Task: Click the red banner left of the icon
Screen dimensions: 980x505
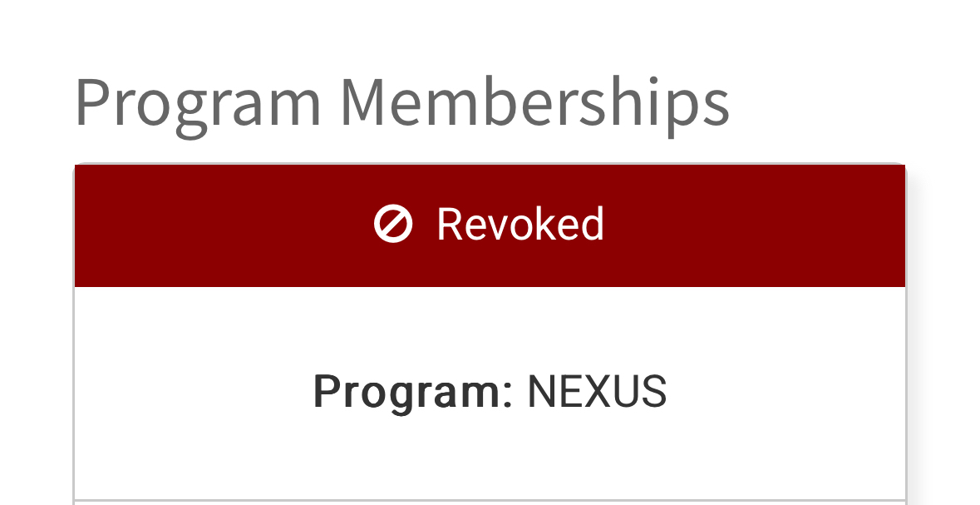Action: coord(216,225)
